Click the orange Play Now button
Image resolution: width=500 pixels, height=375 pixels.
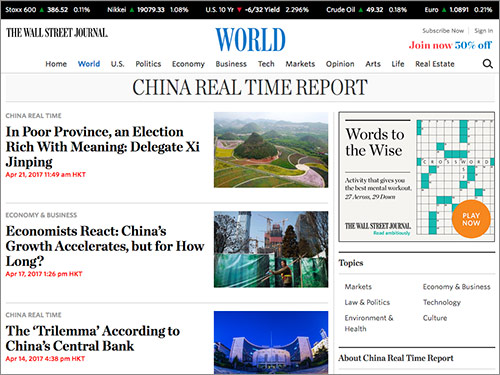pyautogui.click(x=471, y=219)
